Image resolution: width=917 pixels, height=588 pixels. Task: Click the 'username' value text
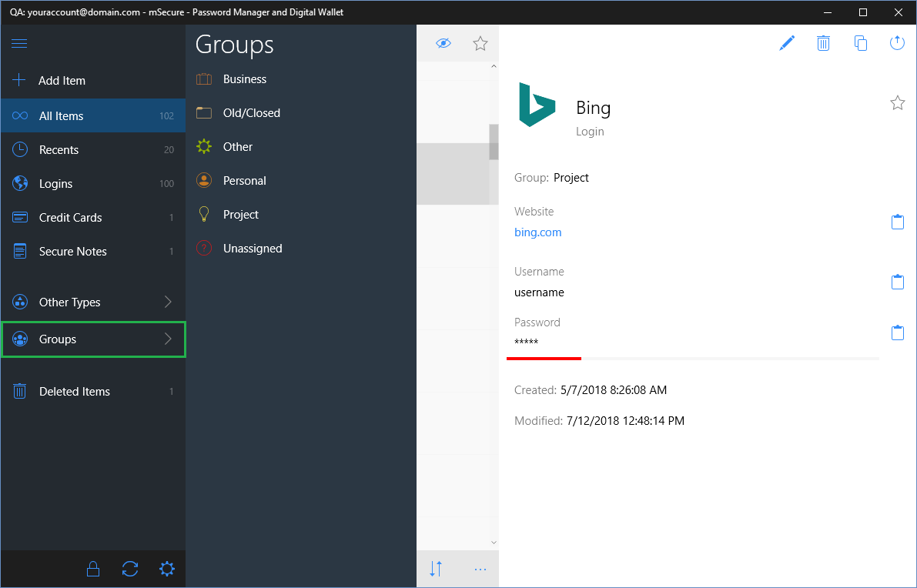pyautogui.click(x=539, y=292)
